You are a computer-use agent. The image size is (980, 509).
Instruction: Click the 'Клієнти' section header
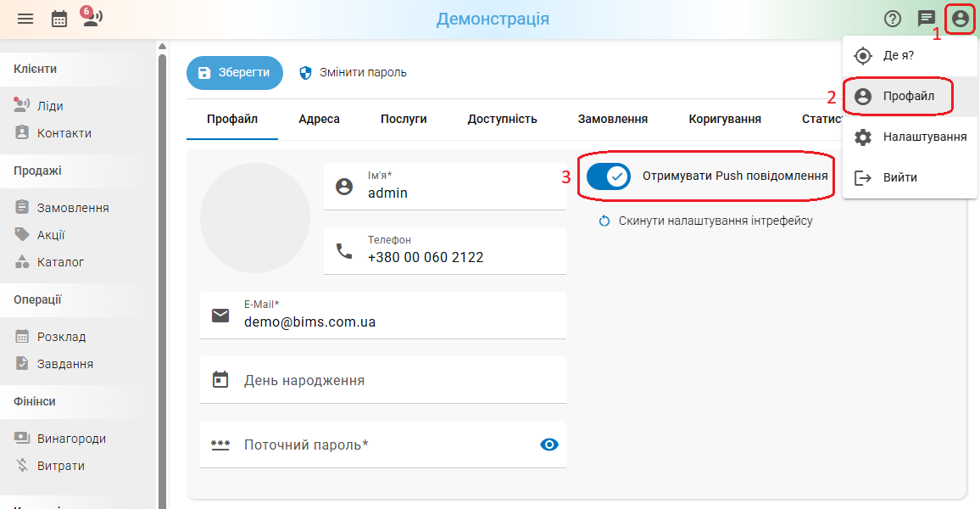(35, 69)
